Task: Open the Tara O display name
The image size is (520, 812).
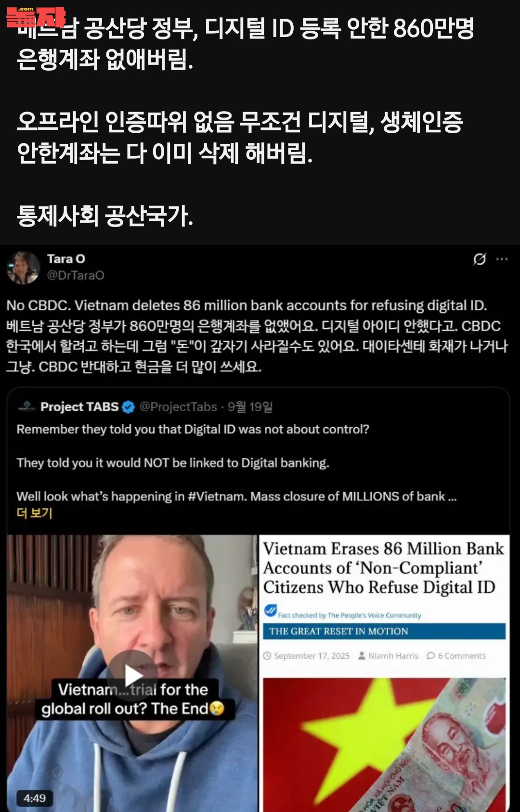Action: coord(66,259)
